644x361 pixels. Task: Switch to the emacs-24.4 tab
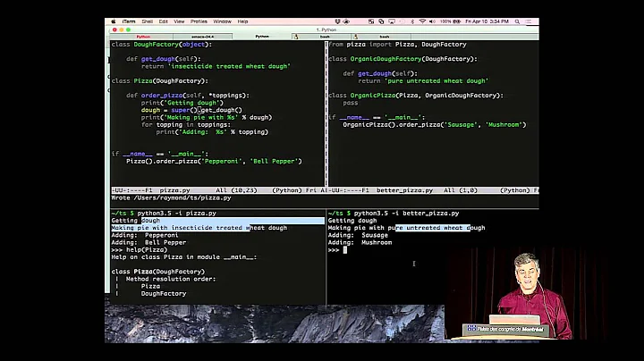pos(202,37)
